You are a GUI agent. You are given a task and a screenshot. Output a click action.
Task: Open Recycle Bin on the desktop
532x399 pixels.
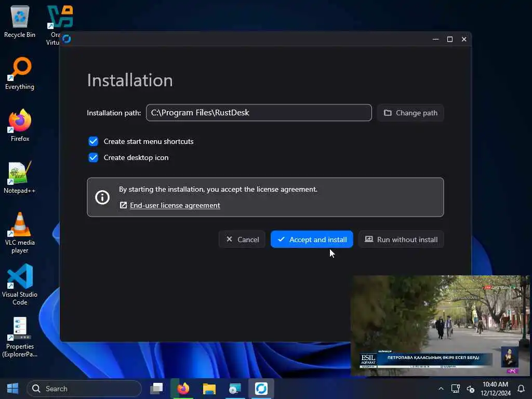click(x=20, y=21)
